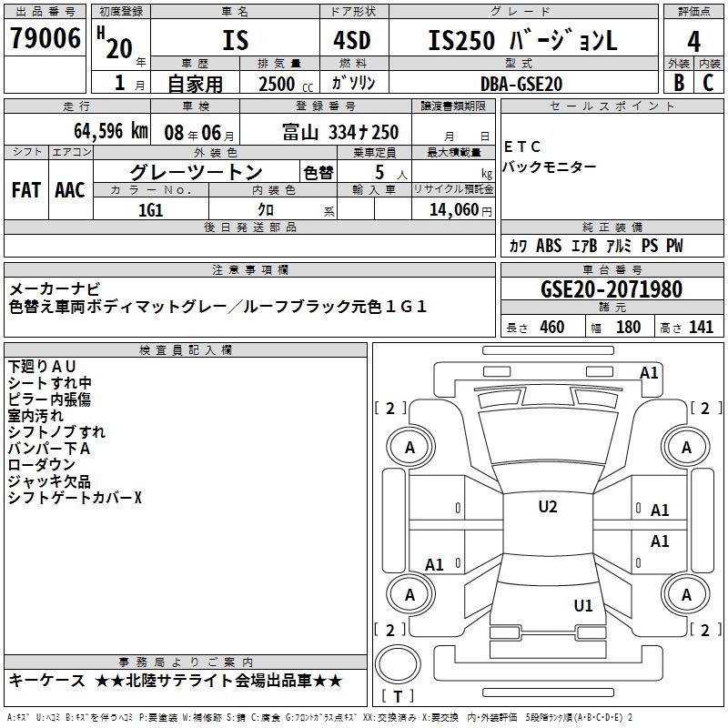Select the 色替え車両ボディマットグレー remark line
Viewport: 728px width, 728px height.
click(x=217, y=307)
